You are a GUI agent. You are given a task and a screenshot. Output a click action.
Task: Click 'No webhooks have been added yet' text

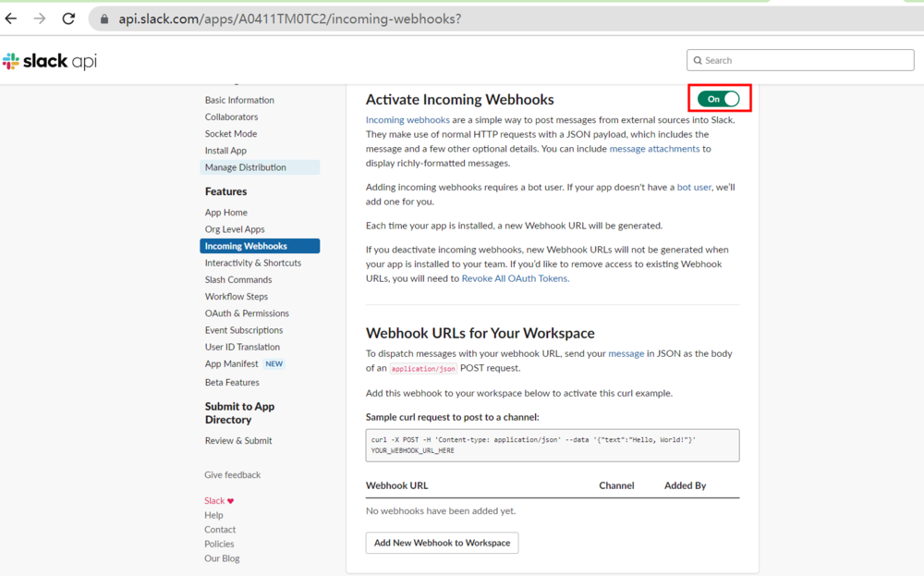[x=441, y=510]
